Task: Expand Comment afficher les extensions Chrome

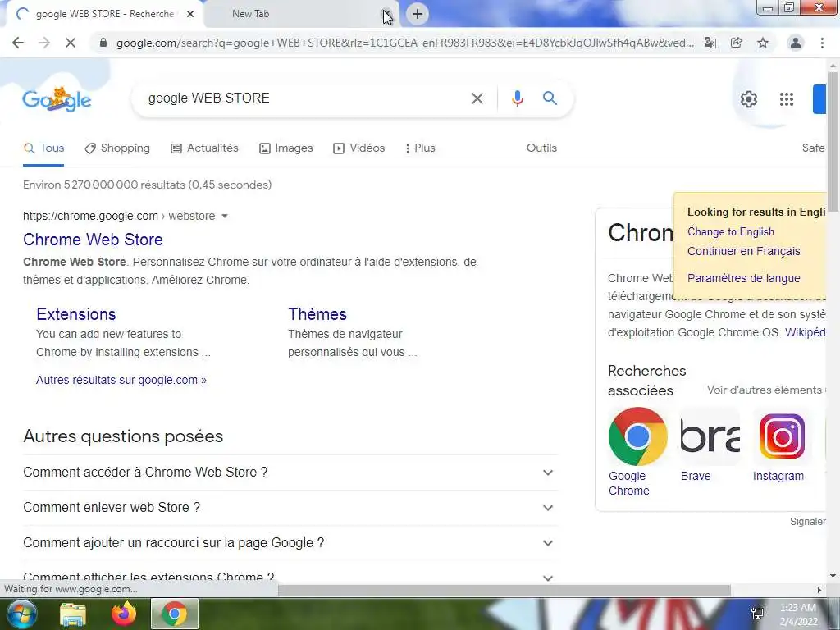Action: click(290, 577)
